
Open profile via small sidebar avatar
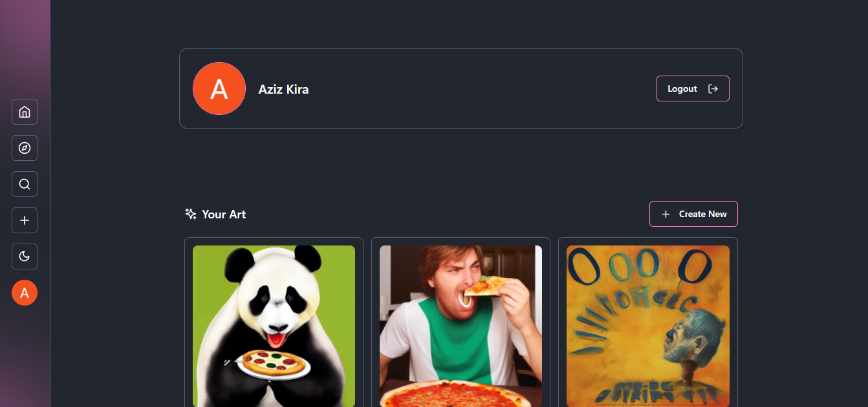(x=25, y=293)
